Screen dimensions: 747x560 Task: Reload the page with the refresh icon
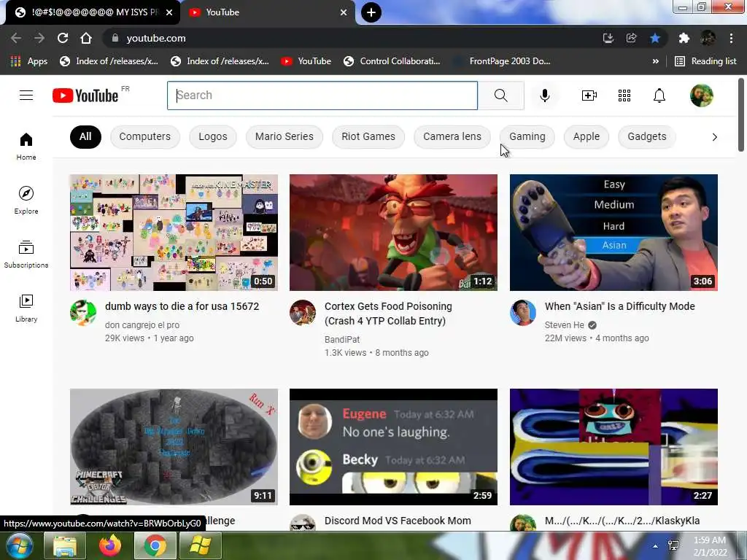click(63, 38)
